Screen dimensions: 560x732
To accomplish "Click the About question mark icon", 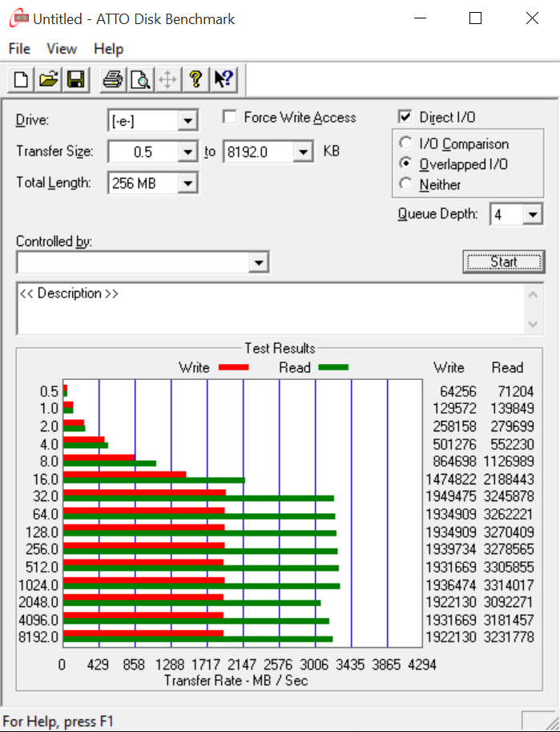I will [x=195, y=79].
